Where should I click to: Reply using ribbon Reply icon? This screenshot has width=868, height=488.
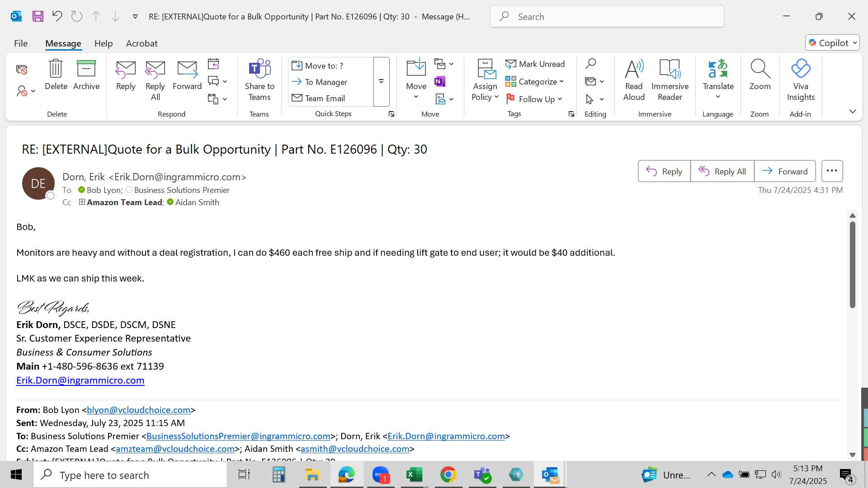126,75
